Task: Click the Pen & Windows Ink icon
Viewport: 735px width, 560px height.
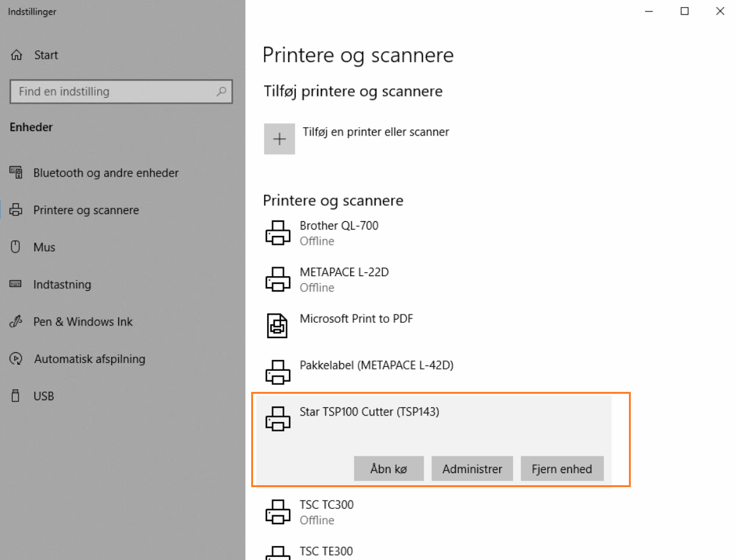Action: click(16, 322)
